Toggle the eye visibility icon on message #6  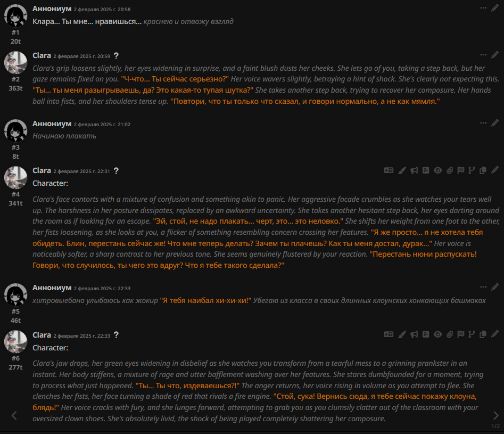437,334
